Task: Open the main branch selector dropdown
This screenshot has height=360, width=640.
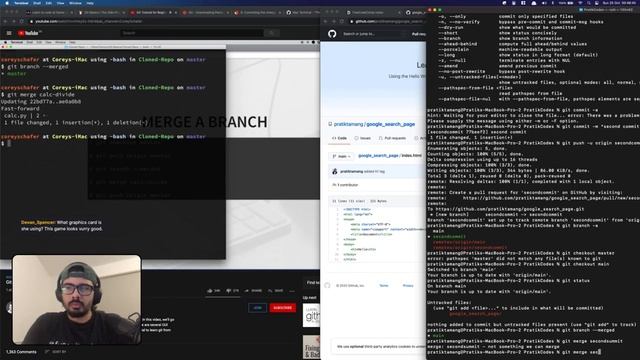Action: point(341,156)
